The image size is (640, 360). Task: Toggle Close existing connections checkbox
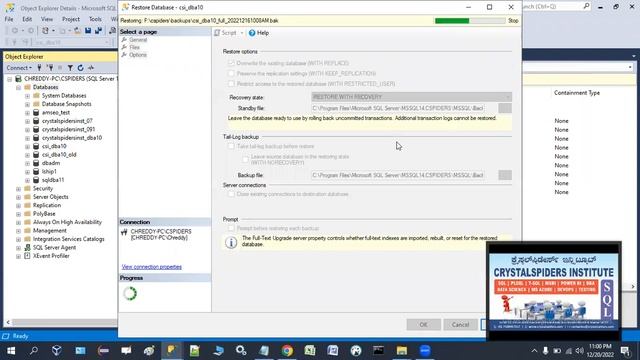(x=231, y=194)
